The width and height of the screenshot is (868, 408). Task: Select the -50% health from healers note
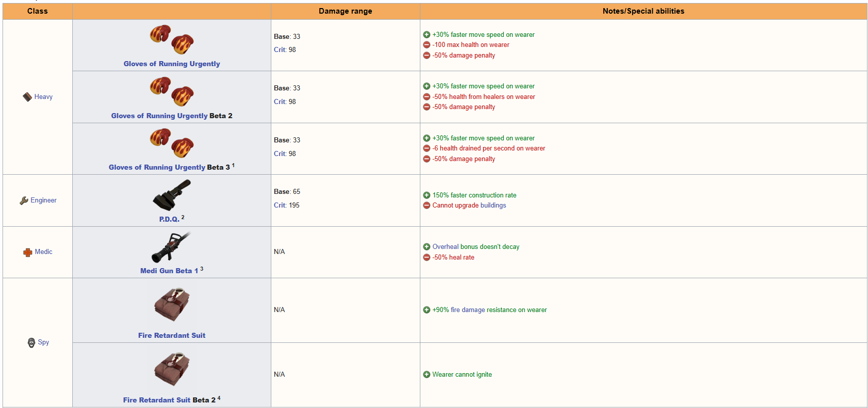484,97
